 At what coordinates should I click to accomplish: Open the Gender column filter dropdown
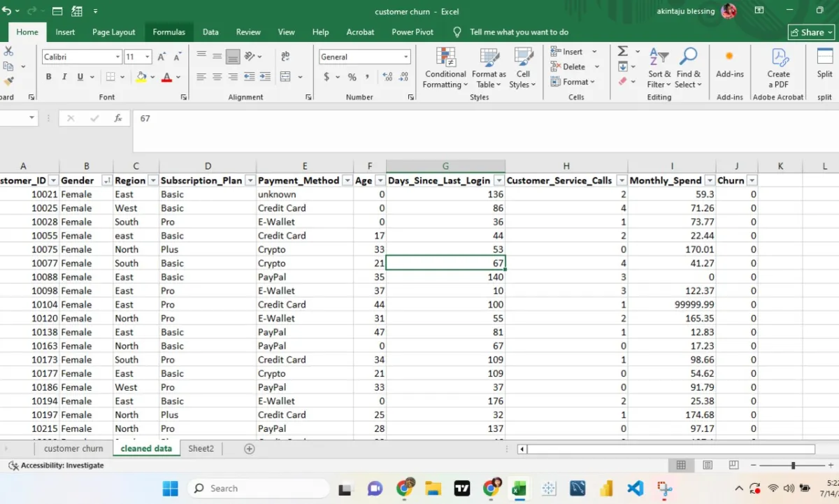(x=107, y=180)
